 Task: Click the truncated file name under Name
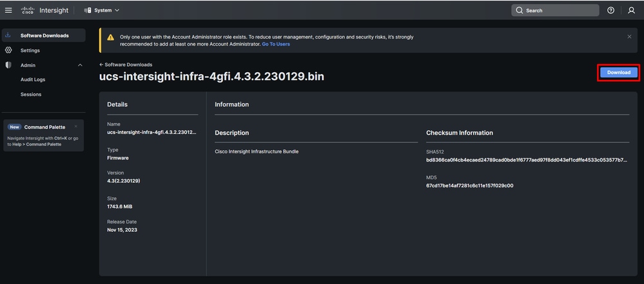151,132
